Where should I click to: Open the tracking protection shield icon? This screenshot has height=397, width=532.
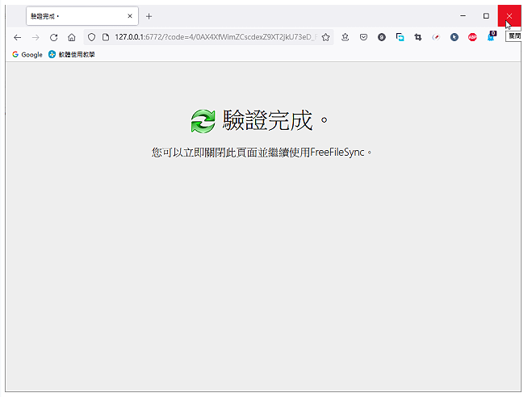[x=91, y=37]
